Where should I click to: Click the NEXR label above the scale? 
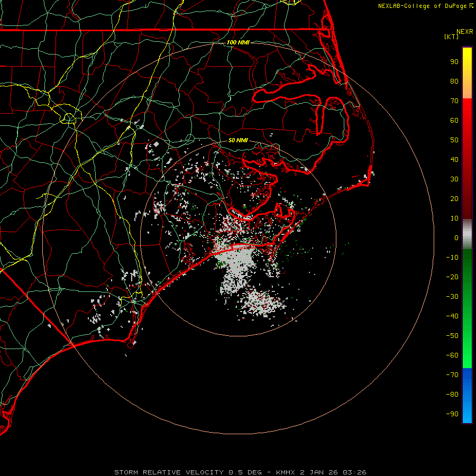pyautogui.click(x=465, y=32)
